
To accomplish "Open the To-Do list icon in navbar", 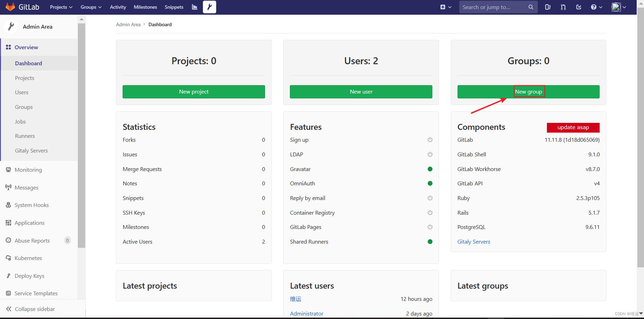I will pyautogui.click(x=579, y=7).
